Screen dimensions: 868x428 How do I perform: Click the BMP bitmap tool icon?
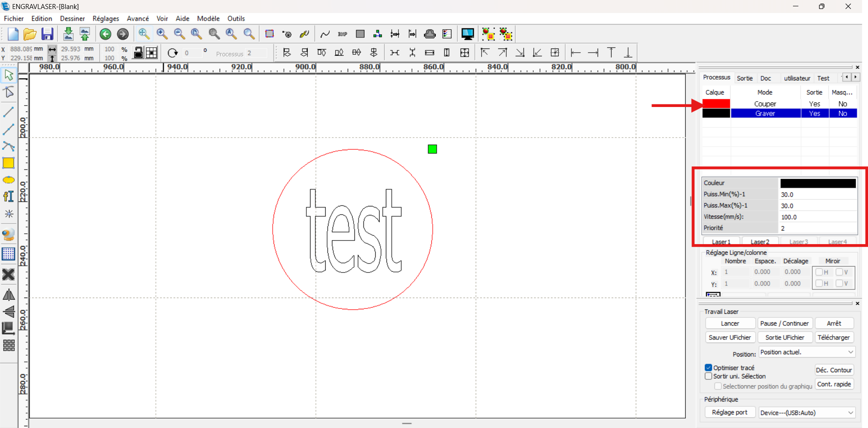[x=342, y=34]
